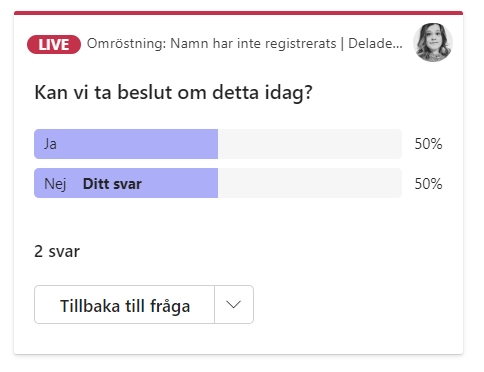
Task: Go back via Tillbaka till fråga button
Action: (x=125, y=304)
